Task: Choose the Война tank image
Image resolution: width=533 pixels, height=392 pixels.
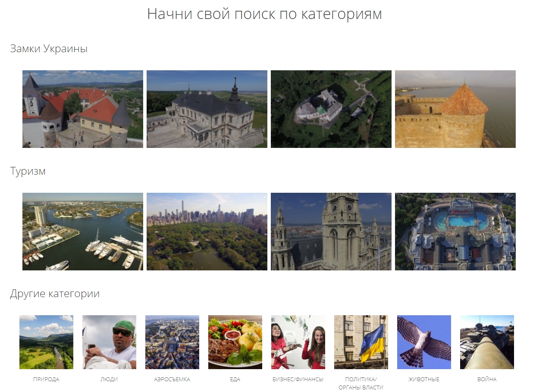Action: [487, 342]
